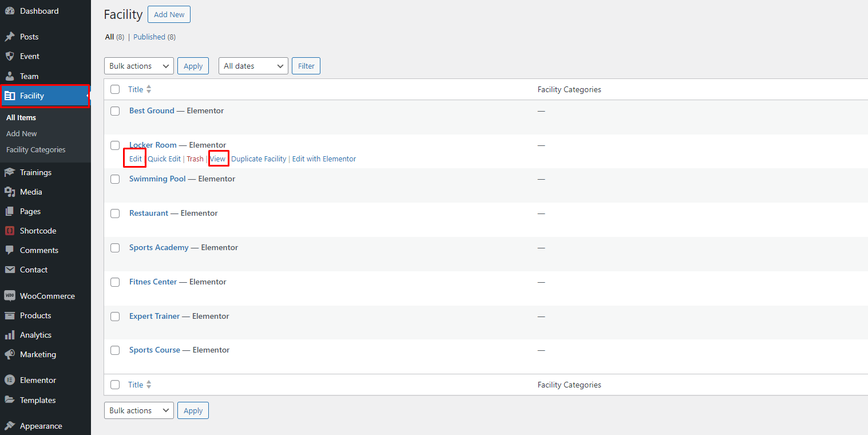Click the Products box icon
868x435 pixels.
(10, 315)
